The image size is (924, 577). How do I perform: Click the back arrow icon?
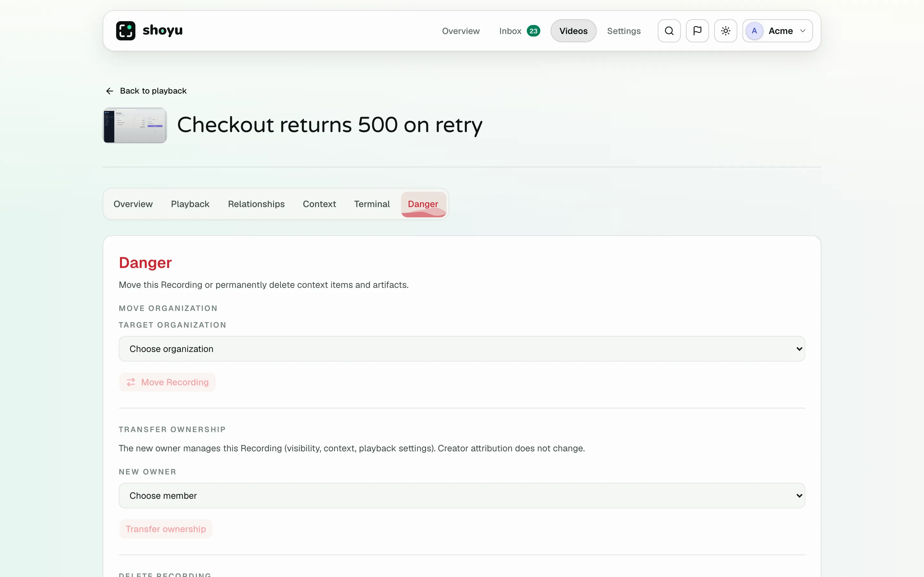pyautogui.click(x=110, y=91)
